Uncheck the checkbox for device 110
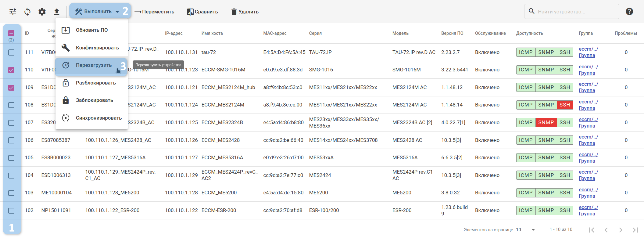 point(11,70)
